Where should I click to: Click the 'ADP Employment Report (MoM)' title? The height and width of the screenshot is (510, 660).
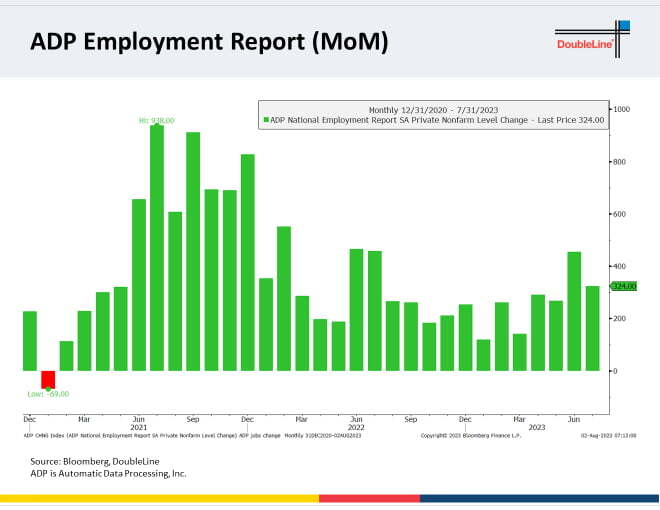(x=209, y=42)
